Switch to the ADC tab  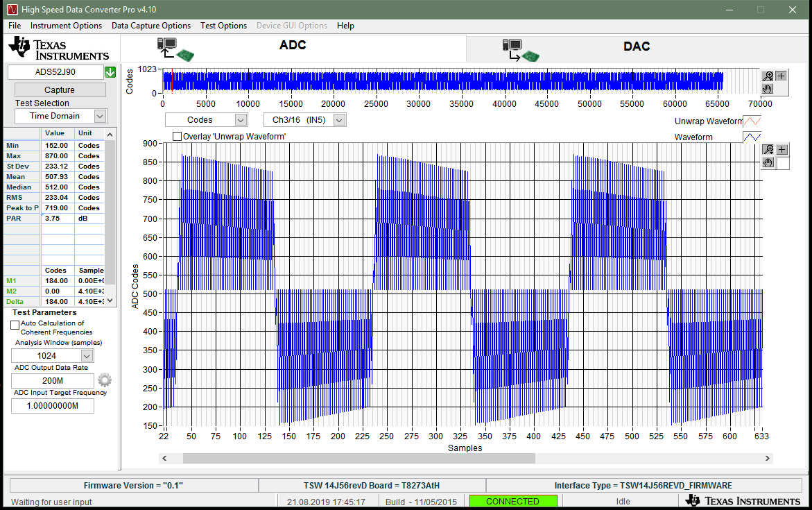293,49
